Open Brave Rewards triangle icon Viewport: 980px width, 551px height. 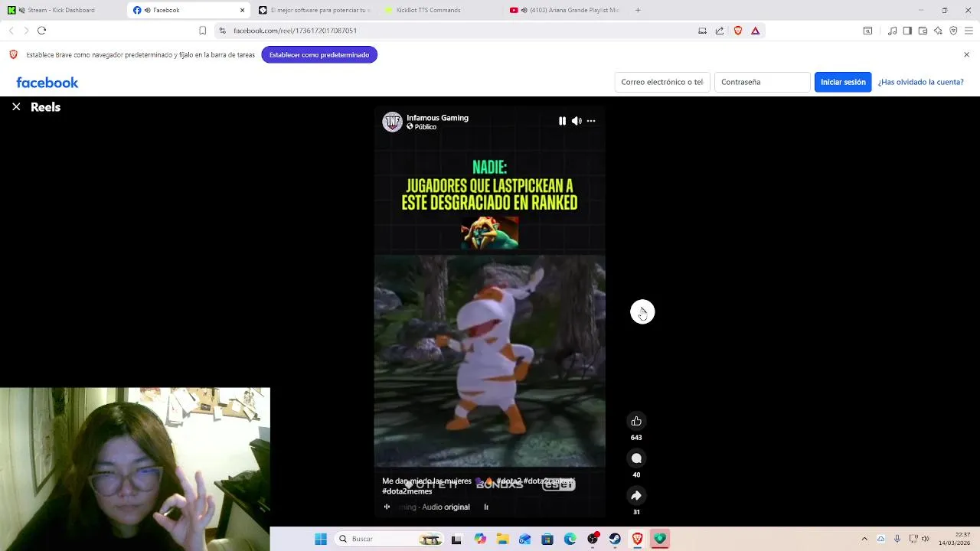click(x=755, y=31)
